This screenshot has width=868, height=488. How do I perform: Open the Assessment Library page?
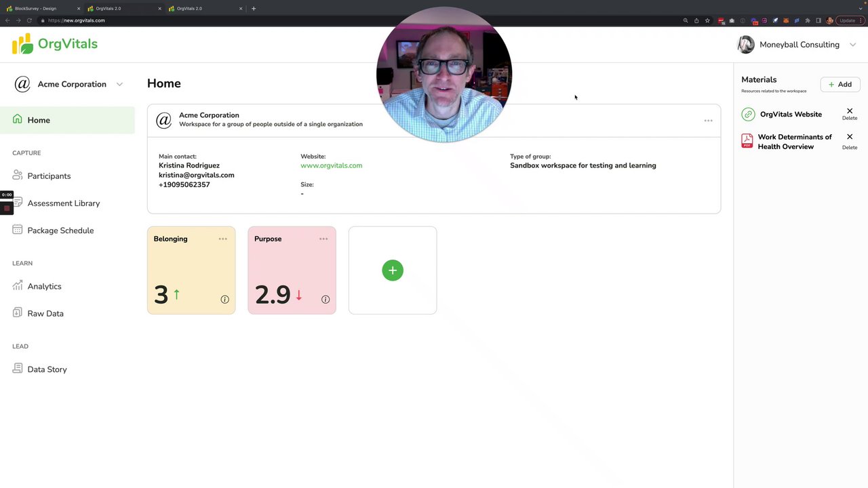tap(64, 203)
